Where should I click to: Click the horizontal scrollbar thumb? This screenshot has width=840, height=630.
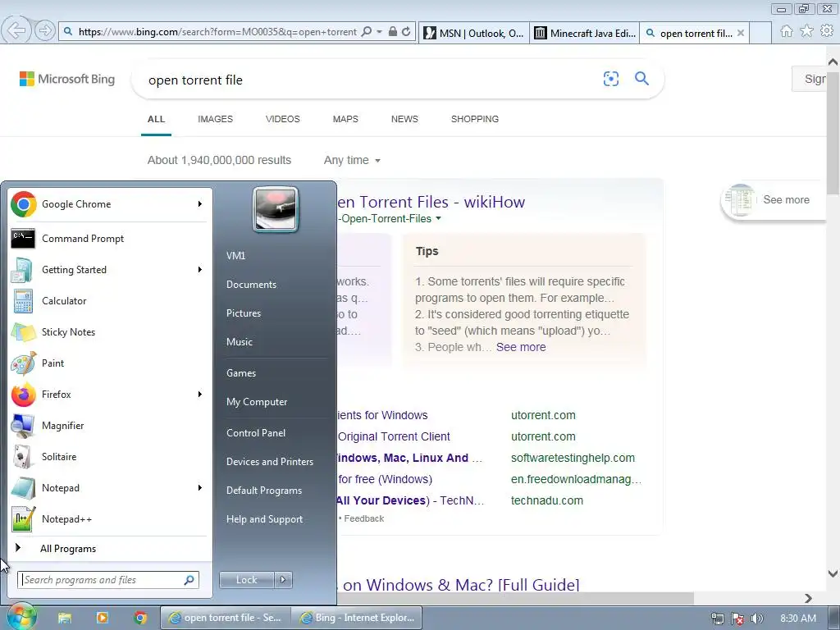[x=515, y=597]
